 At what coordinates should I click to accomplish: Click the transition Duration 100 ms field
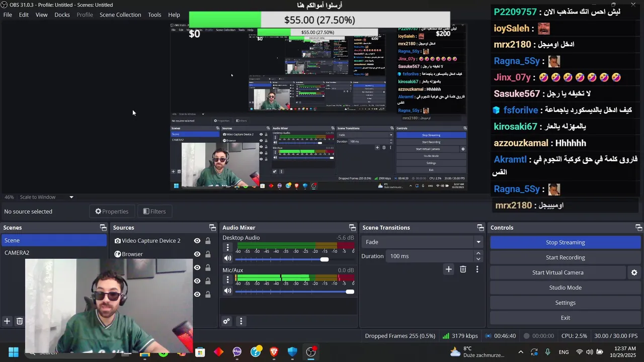(x=430, y=256)
